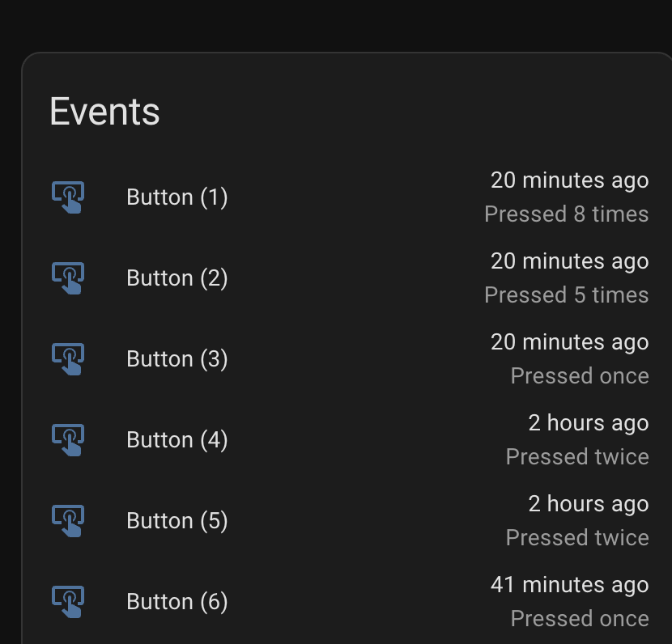
Task: Click the 41 minutes ago timestamp
Action: [569, 585]
